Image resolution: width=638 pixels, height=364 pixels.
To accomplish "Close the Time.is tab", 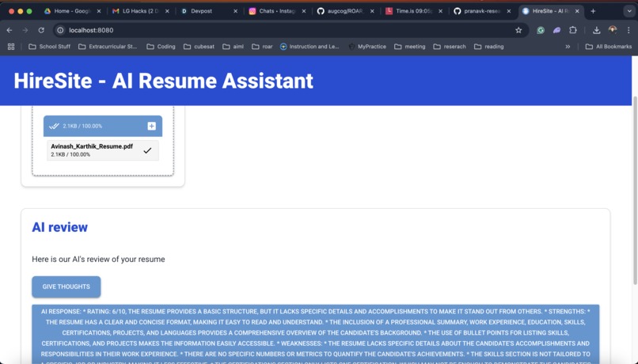I will point(440,11).
